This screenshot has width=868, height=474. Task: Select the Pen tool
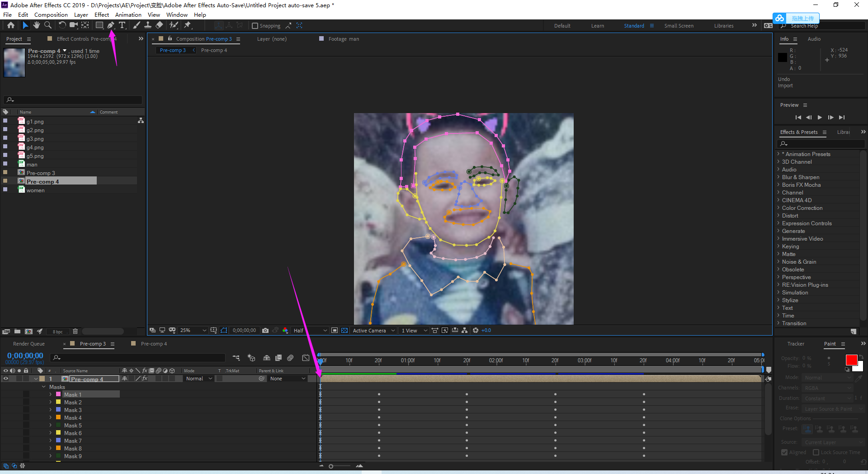[x=111, y=25]
